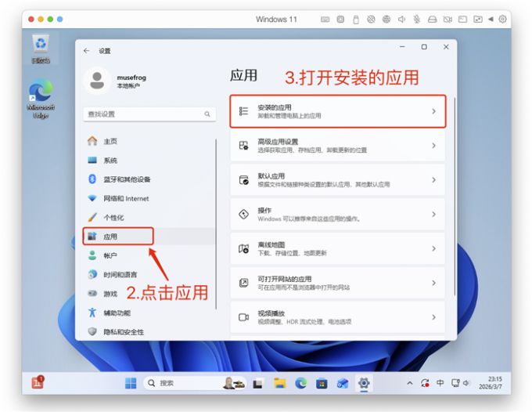This screenshot has width=532, height=412.
Task: Expand chevron on 安装的应用 row
Action: pyautogui.click(x=433, y=111)
